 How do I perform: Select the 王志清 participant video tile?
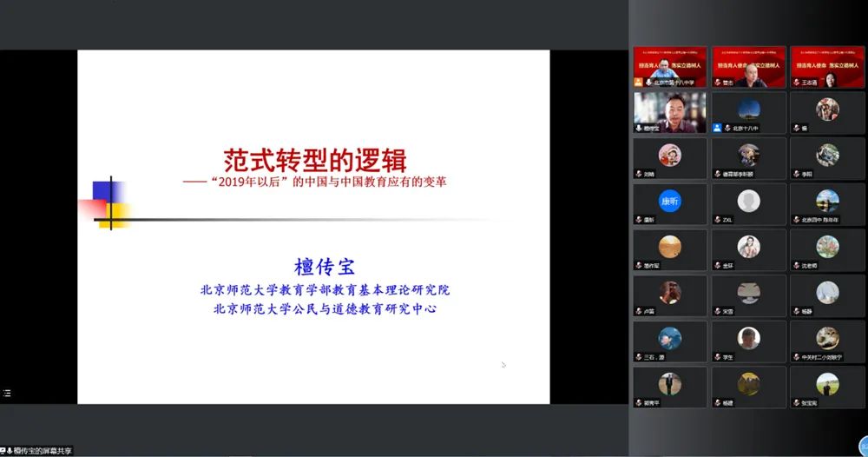(x=826, y=67)
